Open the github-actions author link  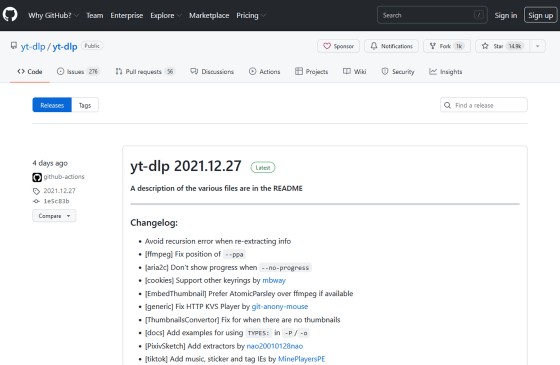tap(64, 177)
